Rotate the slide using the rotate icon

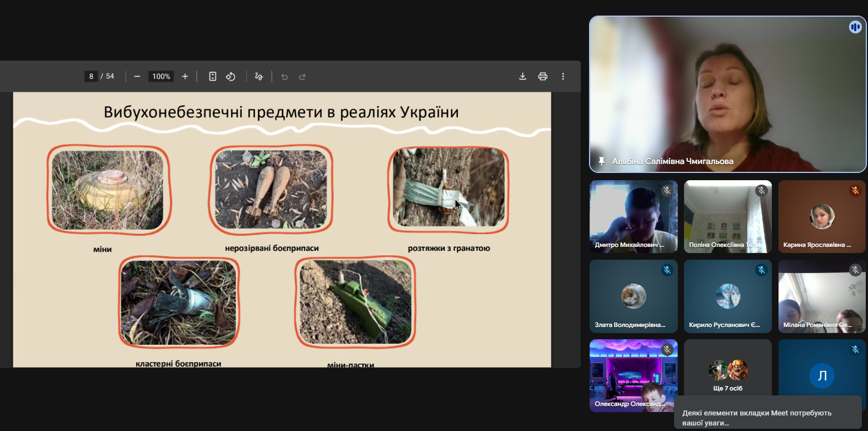230,76
